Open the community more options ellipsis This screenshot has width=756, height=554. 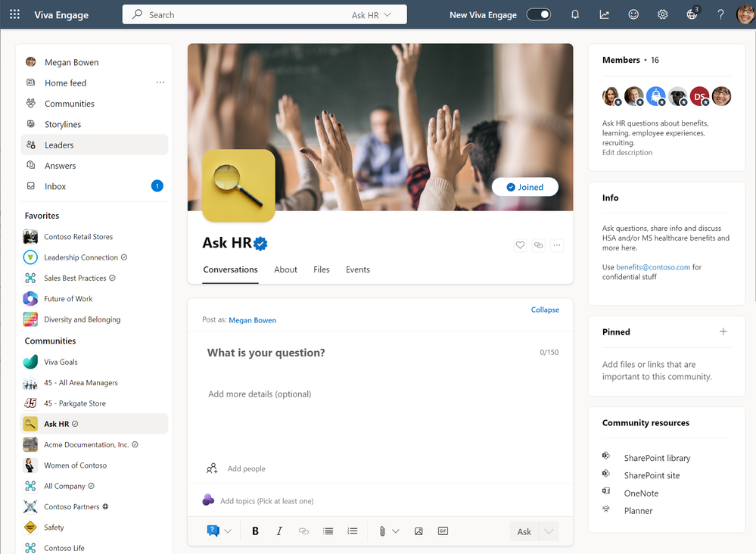click(x=556, y=245)
